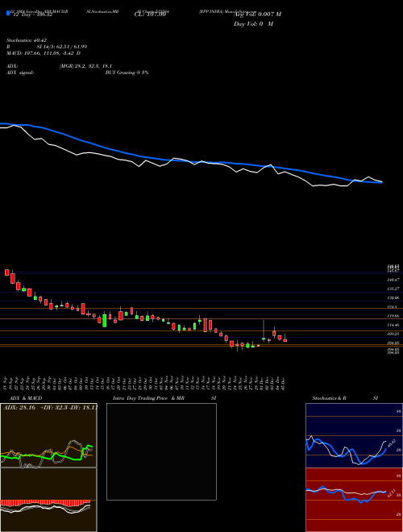Click the 124.8 price axis label
403x532 pixels.
click(x=393, y=307)
